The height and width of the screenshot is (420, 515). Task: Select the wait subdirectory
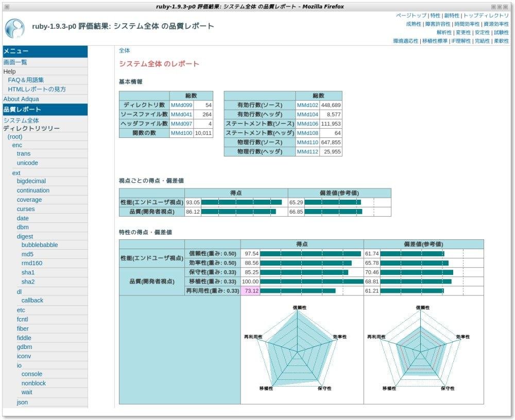pos(27,392)
